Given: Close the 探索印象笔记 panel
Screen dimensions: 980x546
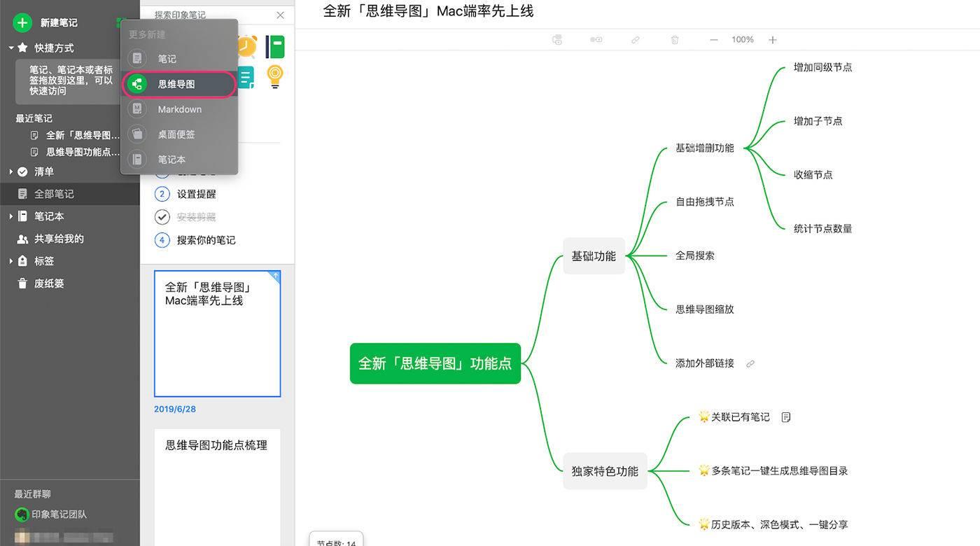Looking at the screenshot, I should tap(281, 15).
